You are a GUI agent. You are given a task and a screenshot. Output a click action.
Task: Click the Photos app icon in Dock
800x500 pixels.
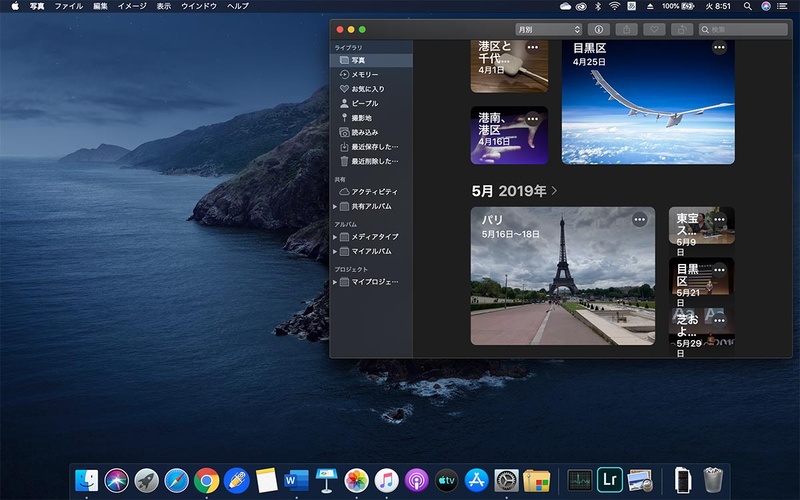(x=357, y=480)
